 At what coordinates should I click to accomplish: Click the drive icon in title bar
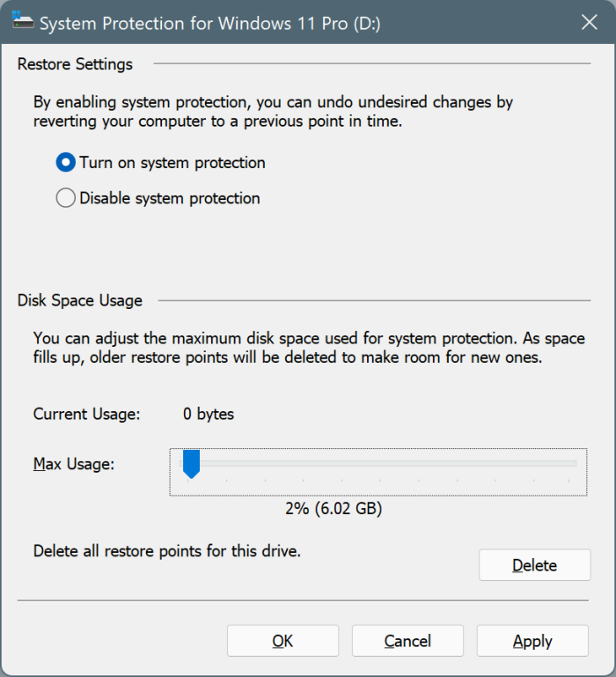[x=23, y=20]
